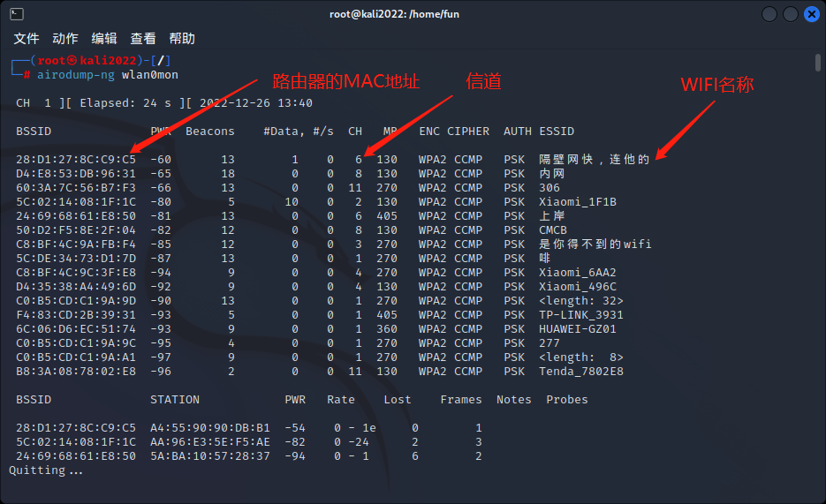
Task: Click the ESSID <length: 8>
Action: pyautogui.click(x=581, y=357)
